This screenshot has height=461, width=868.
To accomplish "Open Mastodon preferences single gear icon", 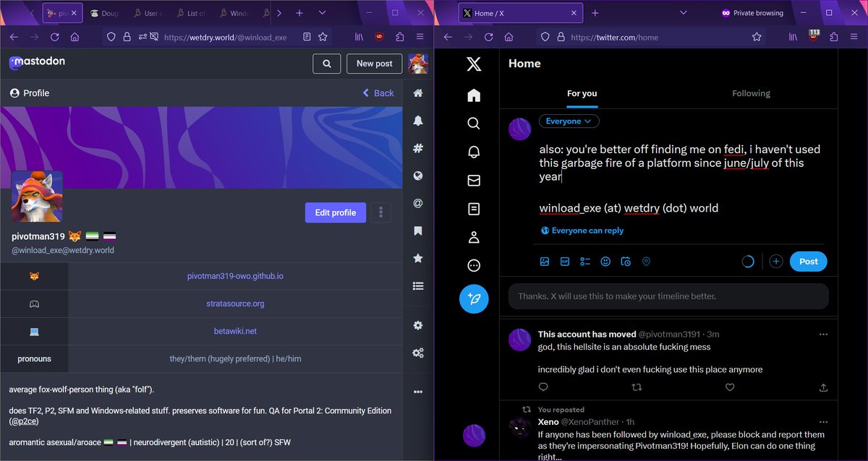I will 418,325.
